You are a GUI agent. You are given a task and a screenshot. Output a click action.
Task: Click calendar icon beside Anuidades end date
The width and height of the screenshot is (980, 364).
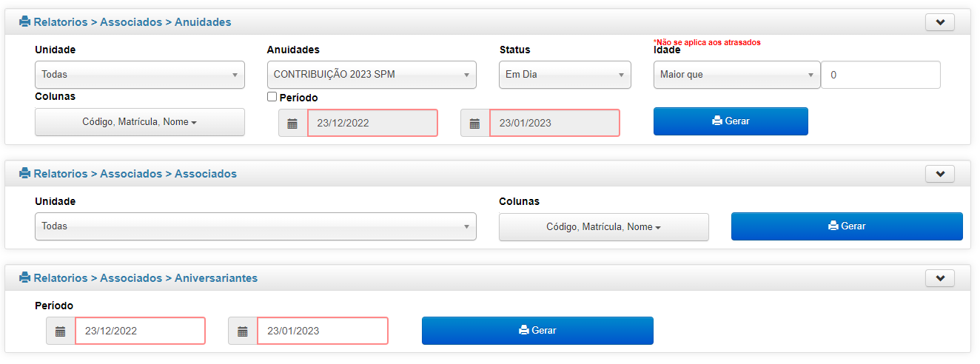pos(475,123)
